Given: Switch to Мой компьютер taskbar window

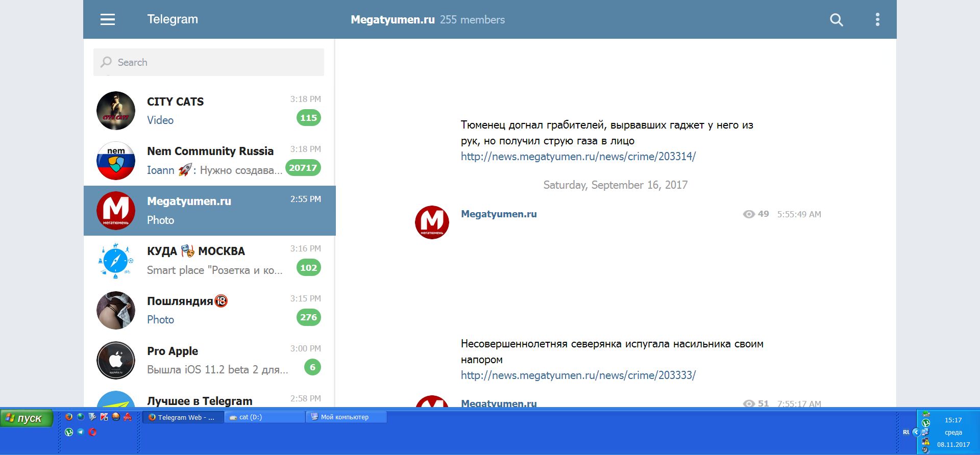Looking at the screenshot, I should pyautogui.click(x=347, y=417).
